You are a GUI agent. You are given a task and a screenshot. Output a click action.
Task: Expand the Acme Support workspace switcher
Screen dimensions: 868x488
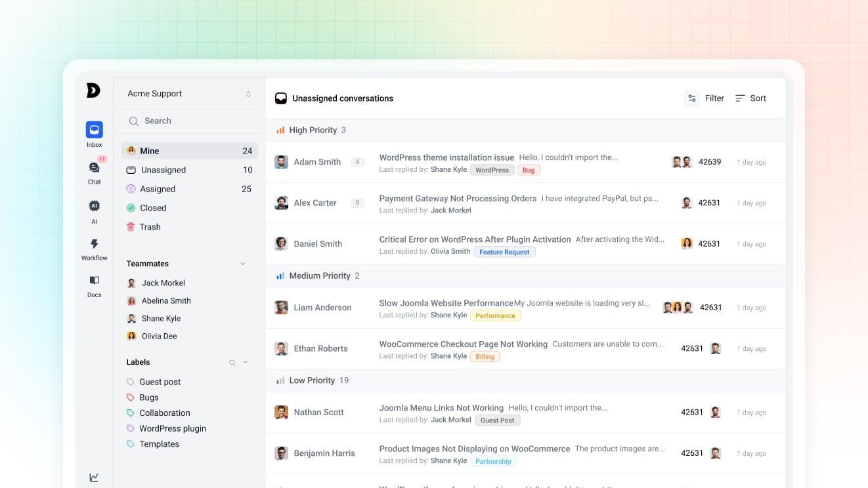[248, 94]
